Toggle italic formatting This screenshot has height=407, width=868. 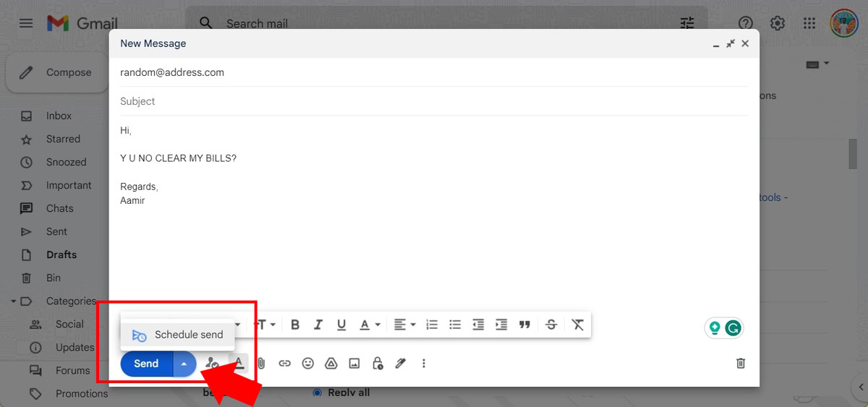coord(318,325)
